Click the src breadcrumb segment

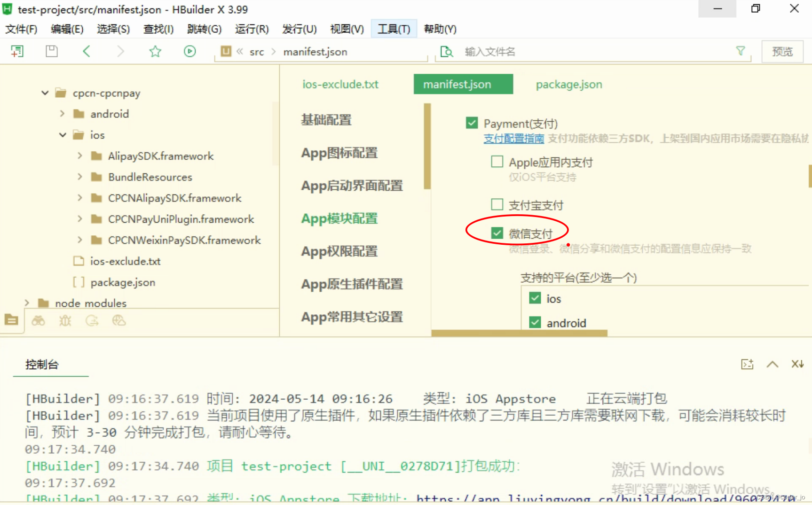click(257, 52)
